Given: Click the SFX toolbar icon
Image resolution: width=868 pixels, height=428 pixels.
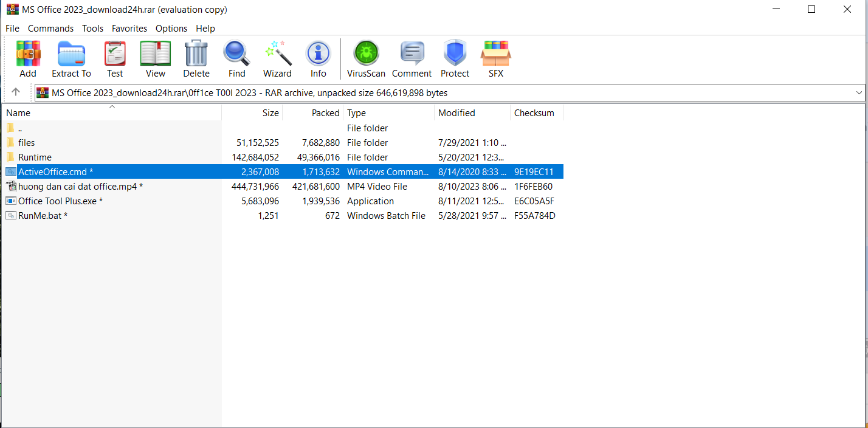Looking at the screenshot, I should click(x=496, y=53).
